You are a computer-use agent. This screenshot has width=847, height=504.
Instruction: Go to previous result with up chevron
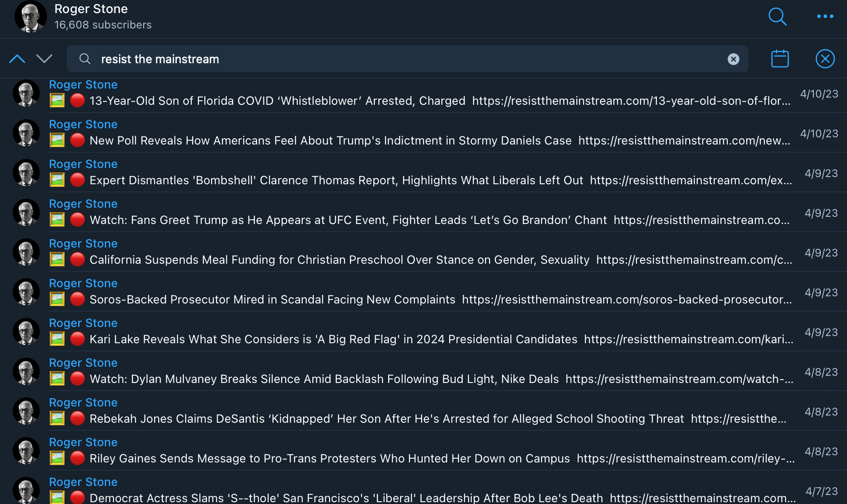pos(17,59)
